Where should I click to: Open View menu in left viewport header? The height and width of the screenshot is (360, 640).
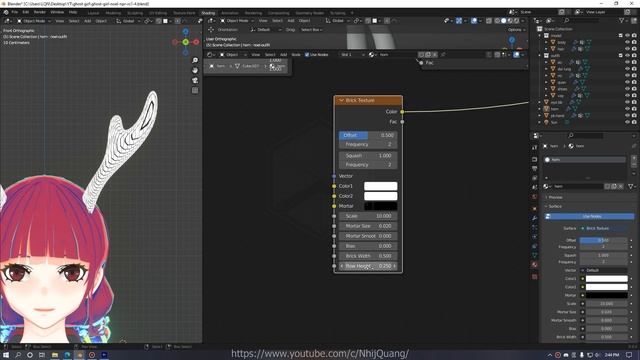(x=60, y=21)
